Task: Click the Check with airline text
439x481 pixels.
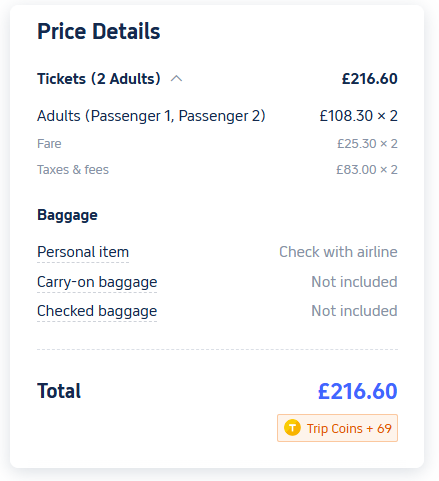Action: point(338,252)
